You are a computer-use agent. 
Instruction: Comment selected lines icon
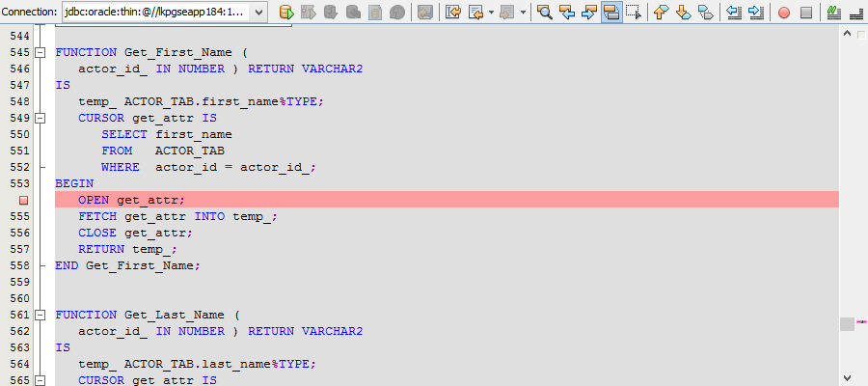pos(832,13)
